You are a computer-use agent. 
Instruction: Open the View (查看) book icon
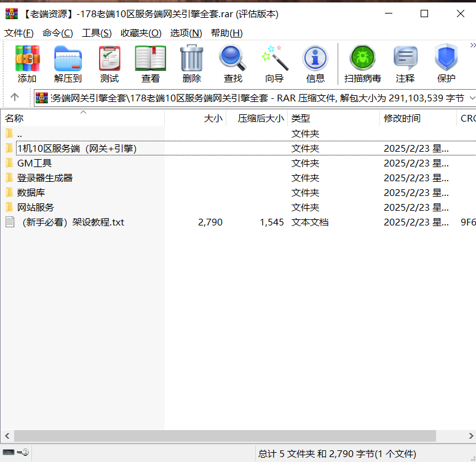pyautogui.click(x=151, y=64)
